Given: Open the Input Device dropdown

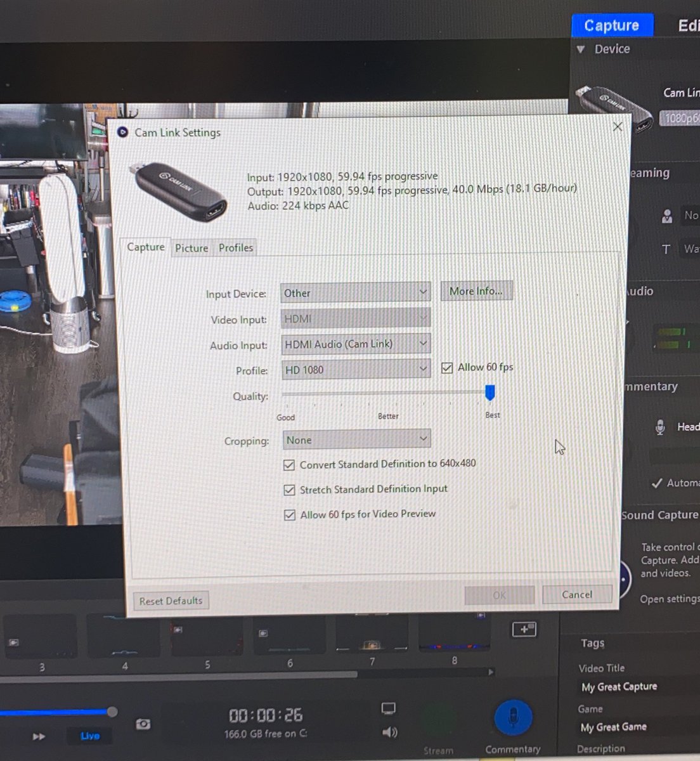Looking at the screenshot, I should (x=356, y=293).
